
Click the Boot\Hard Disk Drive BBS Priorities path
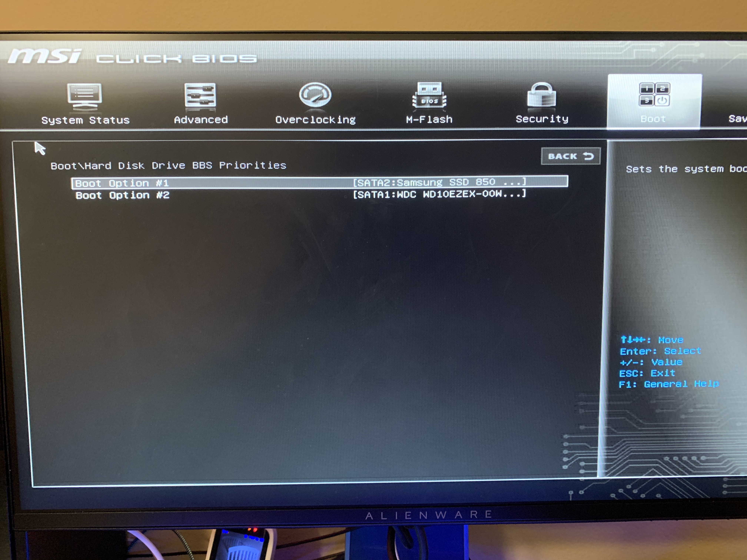coord(168,165)
